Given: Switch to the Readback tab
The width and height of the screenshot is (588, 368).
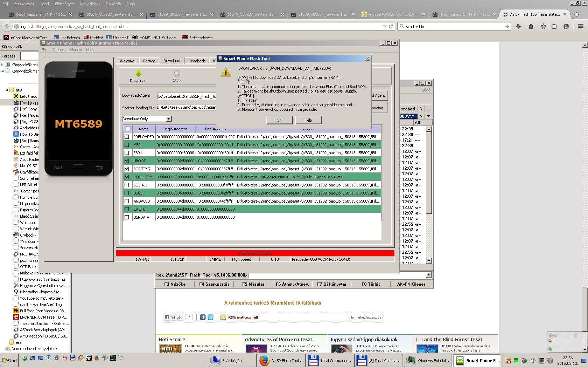Looking at the screenshot, I should [x=197, y=61].
